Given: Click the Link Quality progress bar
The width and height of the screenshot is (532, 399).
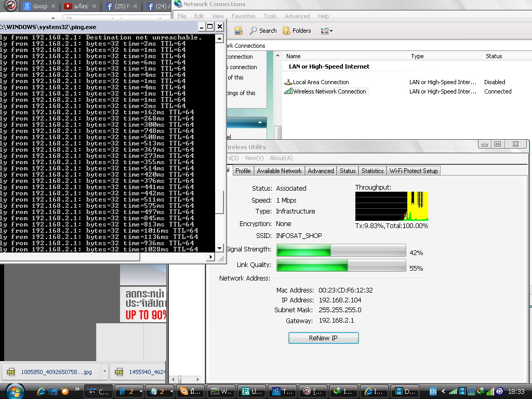Looking at the screenshot, I should [341, 265].
